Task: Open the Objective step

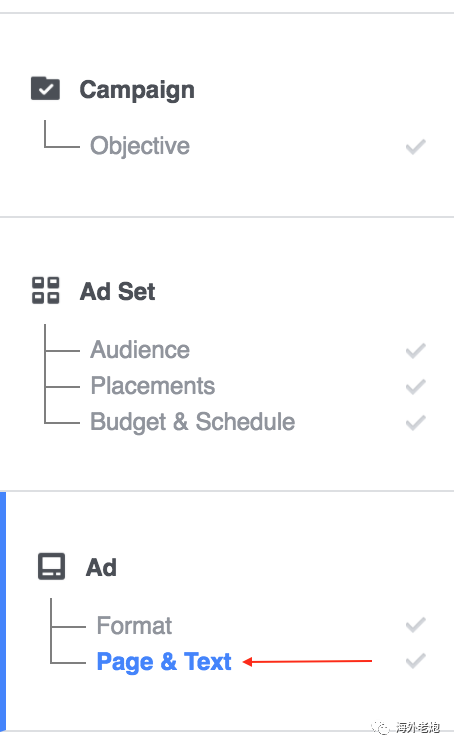Action: (x=140, y=146)
